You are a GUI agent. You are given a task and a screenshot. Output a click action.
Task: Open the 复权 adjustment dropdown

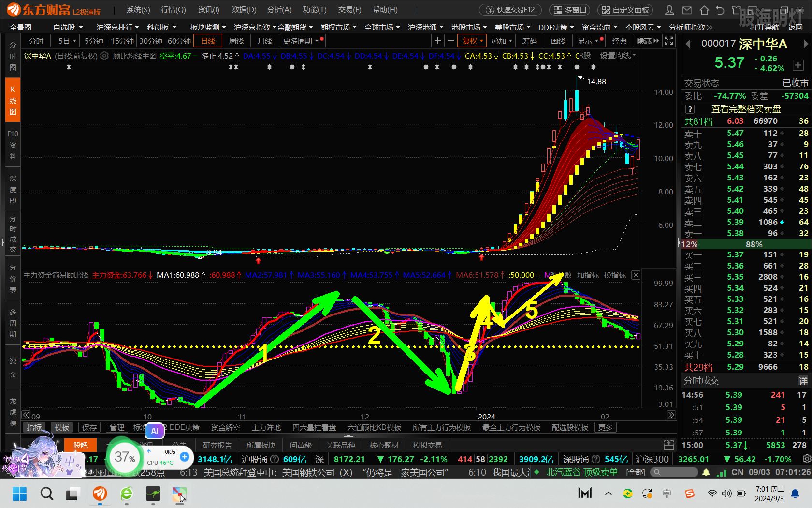pos(473,41)
